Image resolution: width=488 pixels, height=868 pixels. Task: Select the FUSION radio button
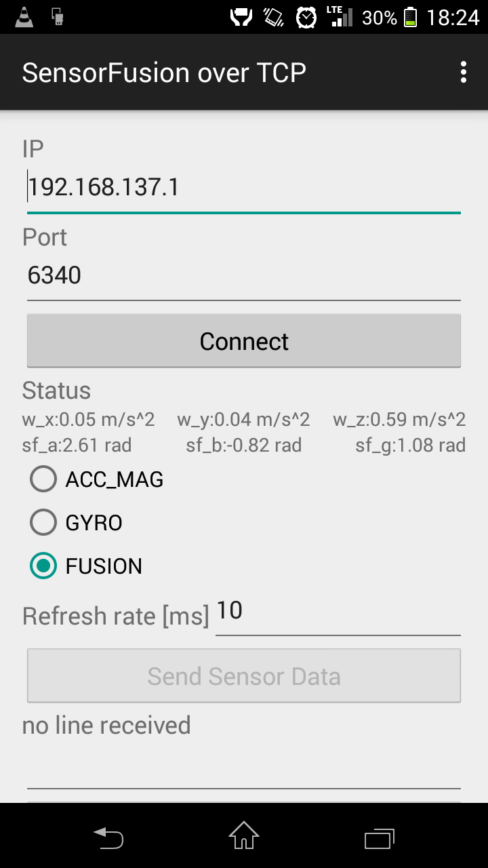(86, 566)
